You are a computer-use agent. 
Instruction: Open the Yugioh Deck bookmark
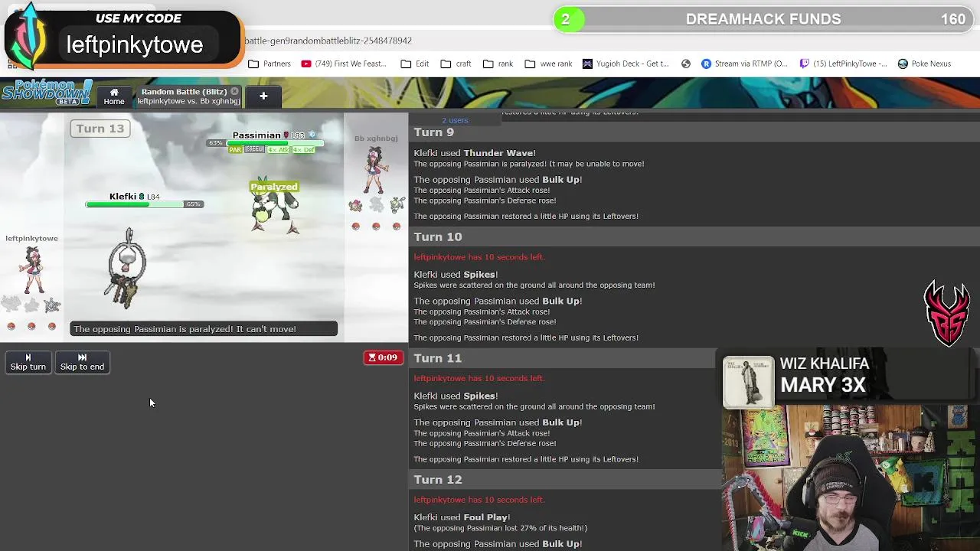pyautogui.click(x=626, y=64)
